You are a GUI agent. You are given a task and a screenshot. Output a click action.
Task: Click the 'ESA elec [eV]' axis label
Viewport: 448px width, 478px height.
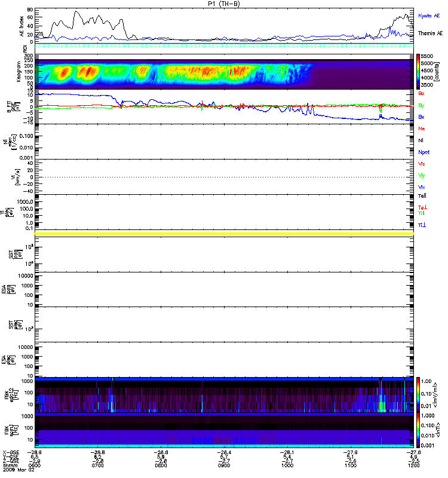(8, 360)
